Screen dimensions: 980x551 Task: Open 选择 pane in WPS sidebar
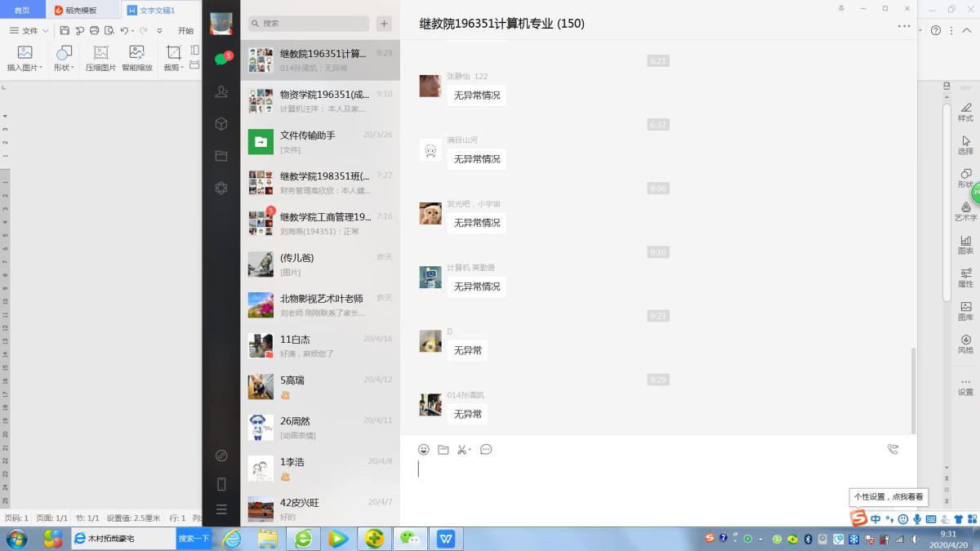(x=965, y=144)
